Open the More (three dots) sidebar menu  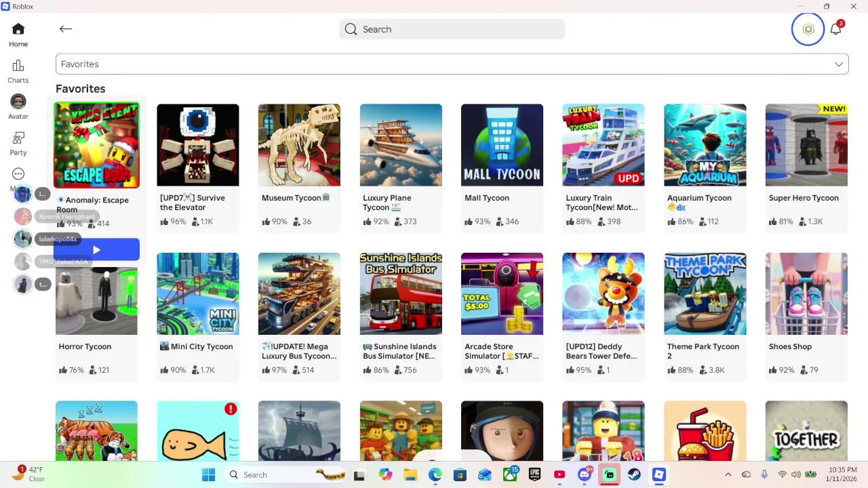tap(18, 174)
